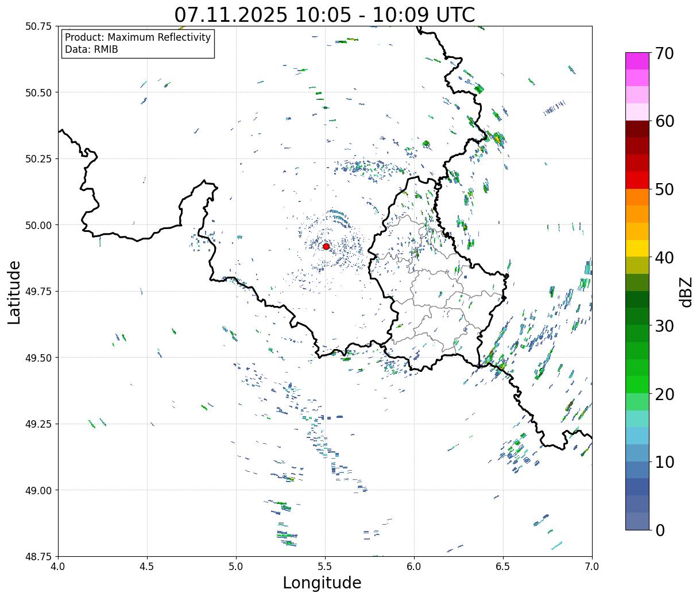Click the red radar location marker
The image size is (700, 597).
click(326, 246)
